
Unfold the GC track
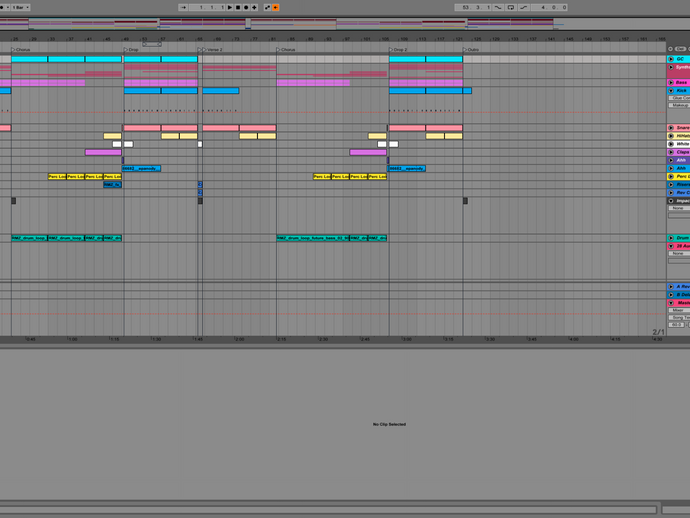click(671, 59)
